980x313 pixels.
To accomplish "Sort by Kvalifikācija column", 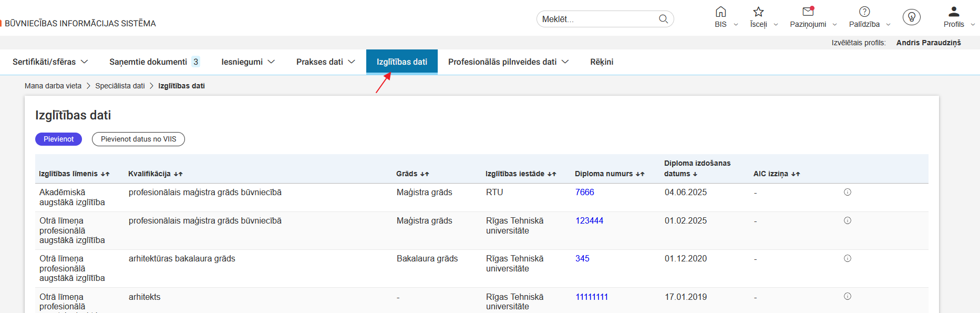I will coord(178,174).
